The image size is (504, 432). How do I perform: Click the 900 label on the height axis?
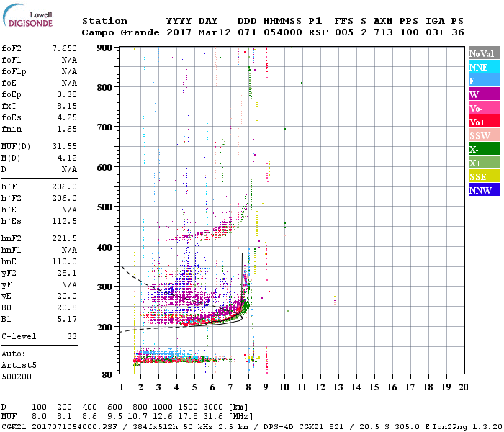(x=104, y=48)
